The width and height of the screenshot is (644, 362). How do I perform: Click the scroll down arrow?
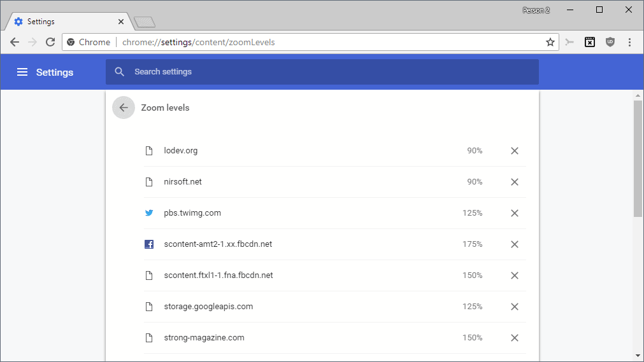[x=638, y=355]
